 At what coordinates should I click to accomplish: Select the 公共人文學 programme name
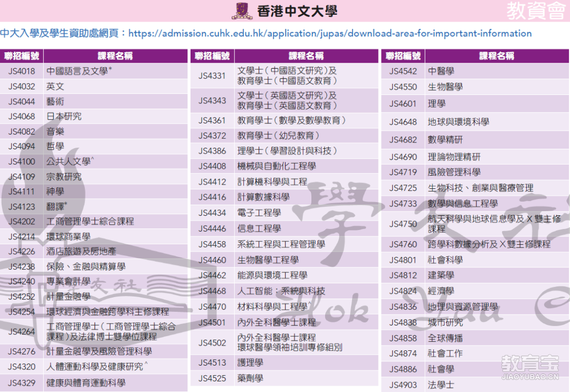(x=68, y=161)
